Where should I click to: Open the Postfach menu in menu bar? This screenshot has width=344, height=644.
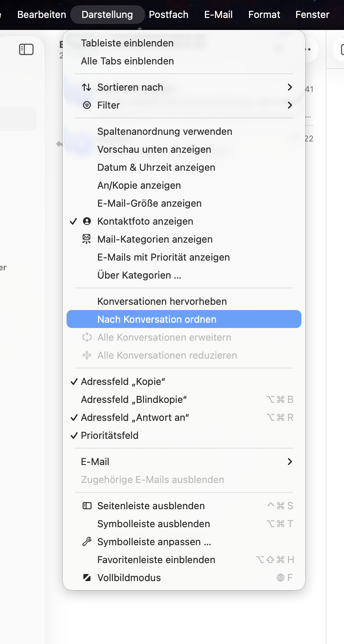tap(169, 15)
